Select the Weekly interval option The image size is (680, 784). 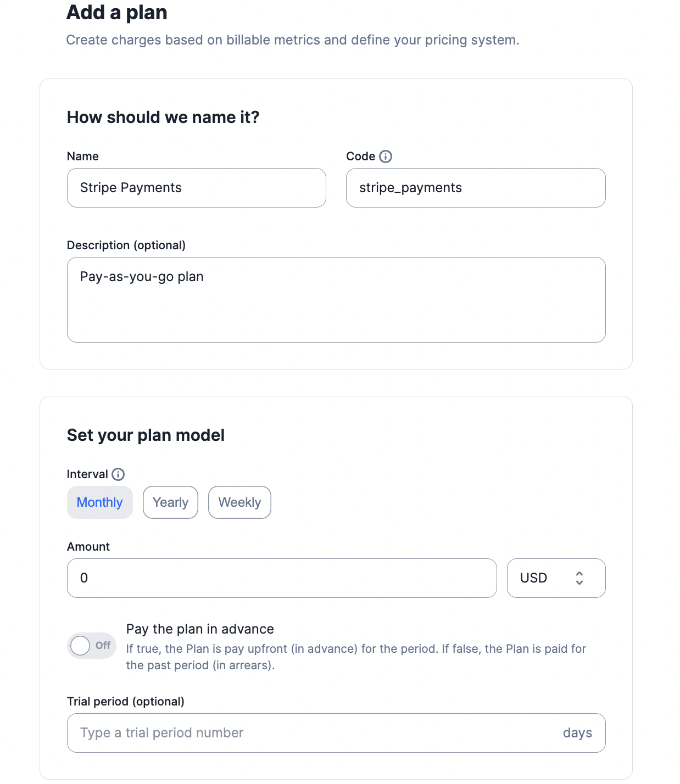pos(239,502)
